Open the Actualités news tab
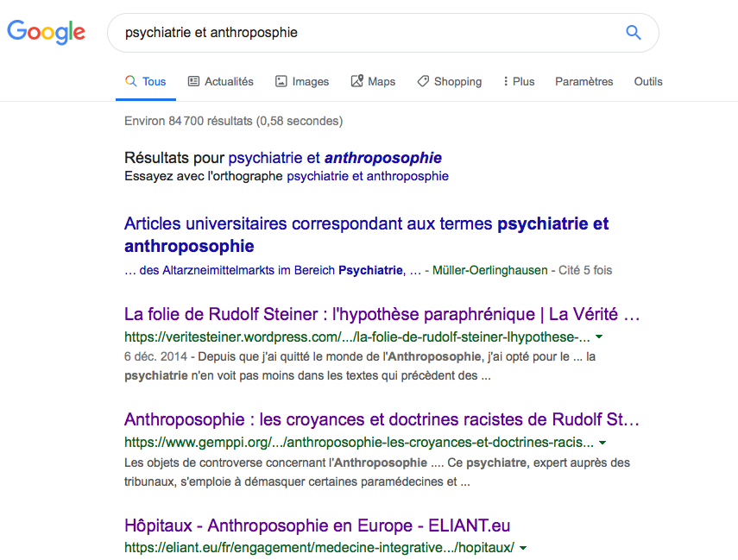 (x=220, y=81)
